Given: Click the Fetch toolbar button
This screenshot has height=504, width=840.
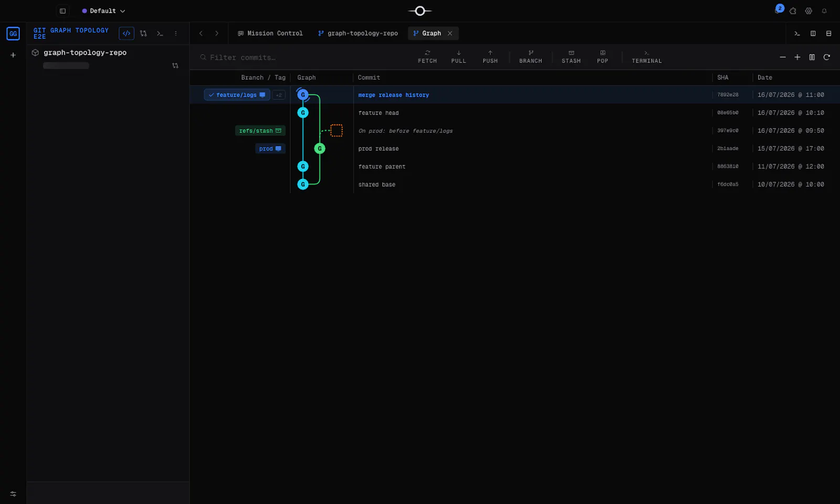Looking at the screenshot, I should (x=427, y=57).
